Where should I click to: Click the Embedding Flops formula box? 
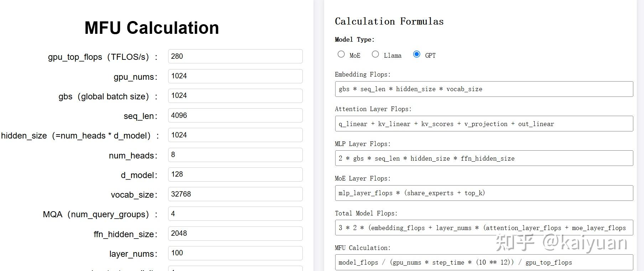pos(484,89)
